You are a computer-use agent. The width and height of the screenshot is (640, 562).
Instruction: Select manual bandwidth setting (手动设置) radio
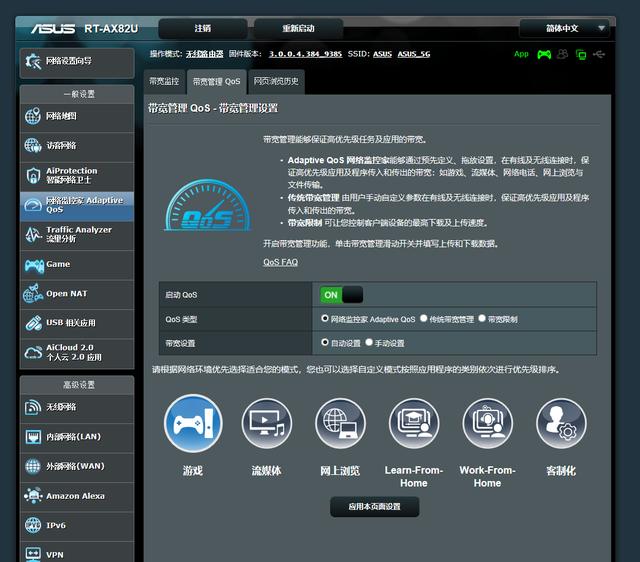pyautogui.click(x=369, y=342)
